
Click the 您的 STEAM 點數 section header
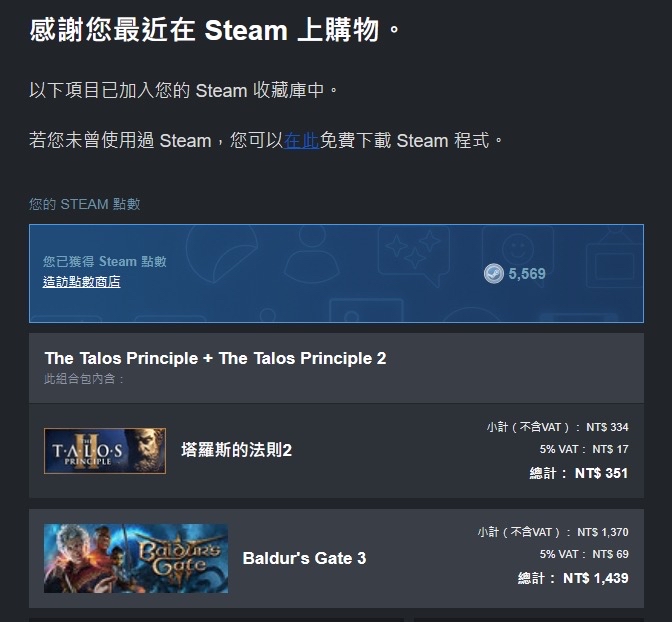point(84,204)
